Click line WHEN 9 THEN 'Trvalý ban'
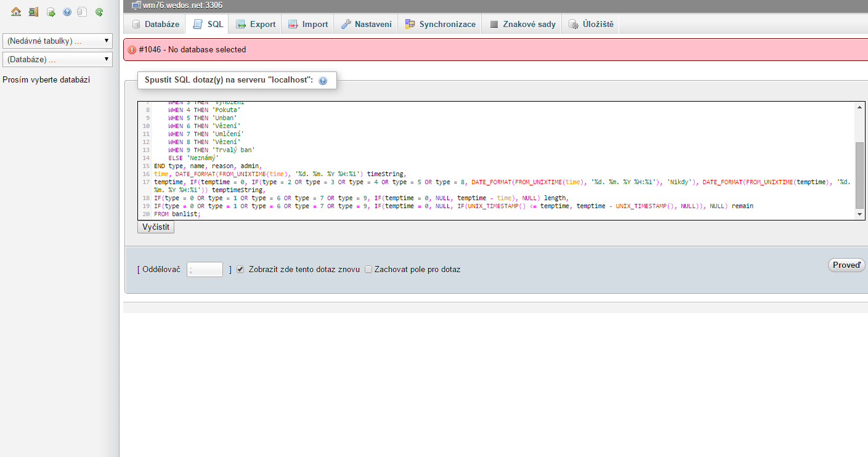 (x=211, y=150)
